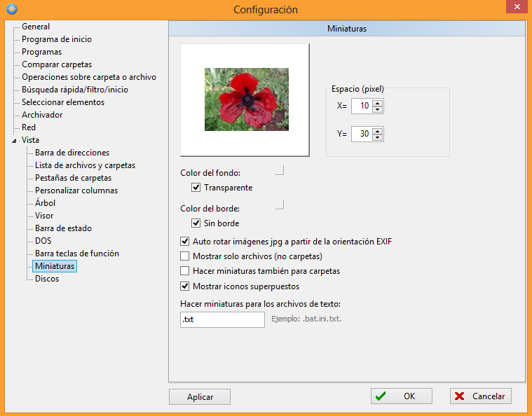Click the Cancelar button
532x416 pixels.
[x=480, y=396]
